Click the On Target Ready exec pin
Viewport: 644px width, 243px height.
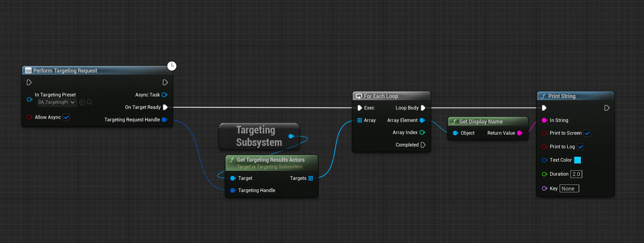[165, 107]
